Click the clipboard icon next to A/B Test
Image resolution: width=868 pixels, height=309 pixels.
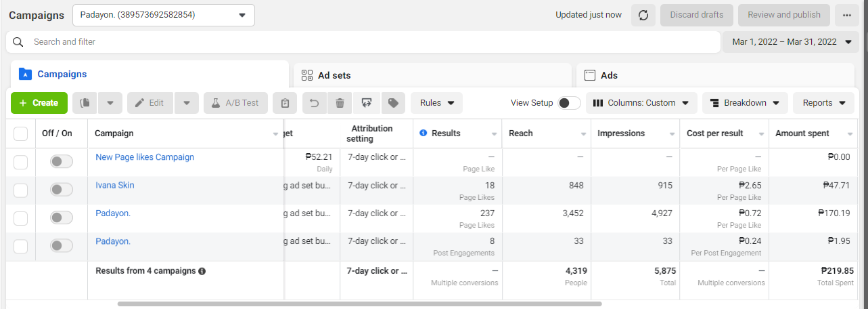click(x=285, y=103)
